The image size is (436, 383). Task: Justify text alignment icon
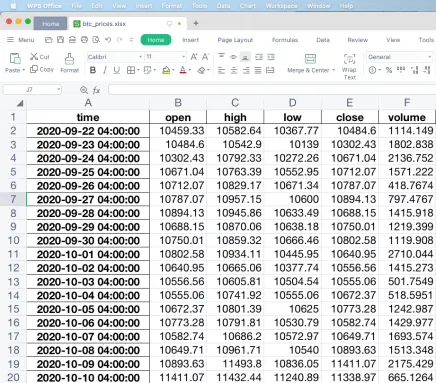[258, 70]
